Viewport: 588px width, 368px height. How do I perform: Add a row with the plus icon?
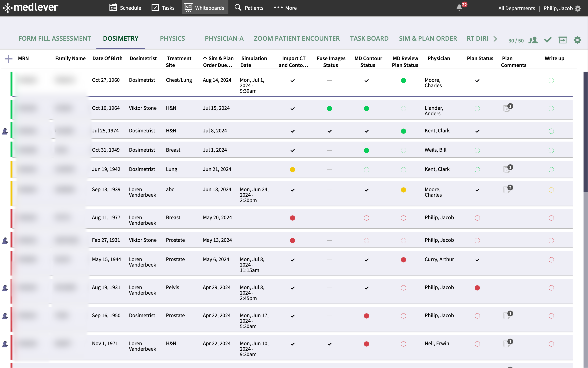coord(9,59)
